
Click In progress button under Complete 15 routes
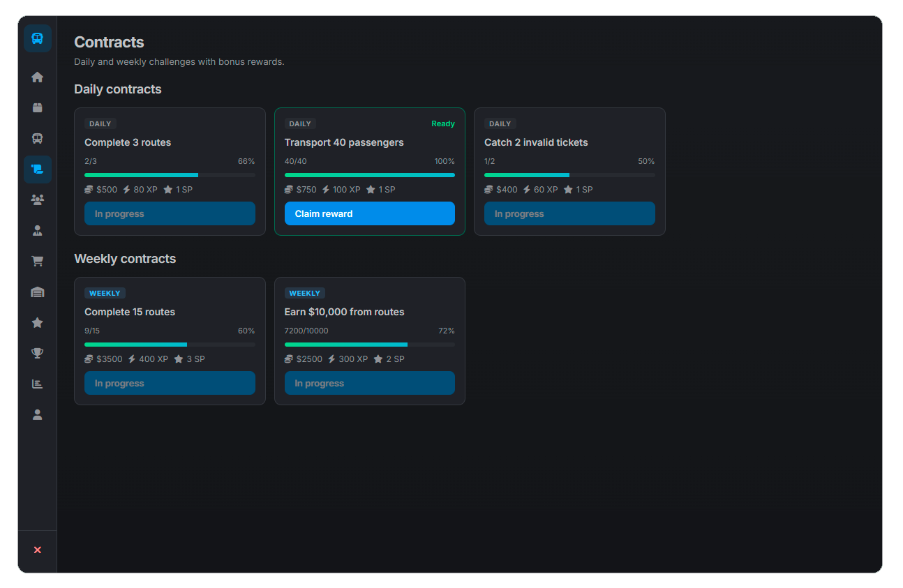tap(170, 383)
